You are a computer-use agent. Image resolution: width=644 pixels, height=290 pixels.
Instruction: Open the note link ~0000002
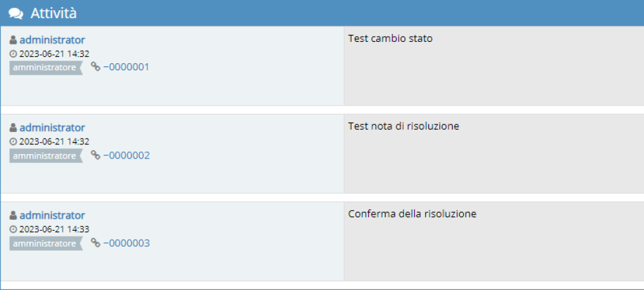tap(126, 155)
